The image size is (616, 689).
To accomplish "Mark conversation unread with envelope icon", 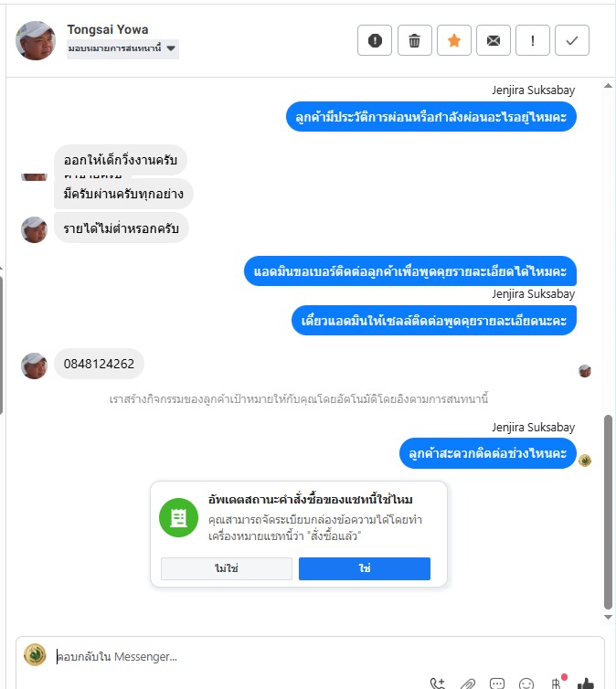I will point(494,40).
